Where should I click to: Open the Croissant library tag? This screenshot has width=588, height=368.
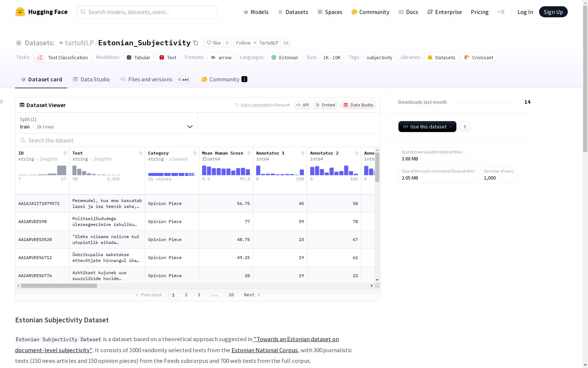(479, 57)
